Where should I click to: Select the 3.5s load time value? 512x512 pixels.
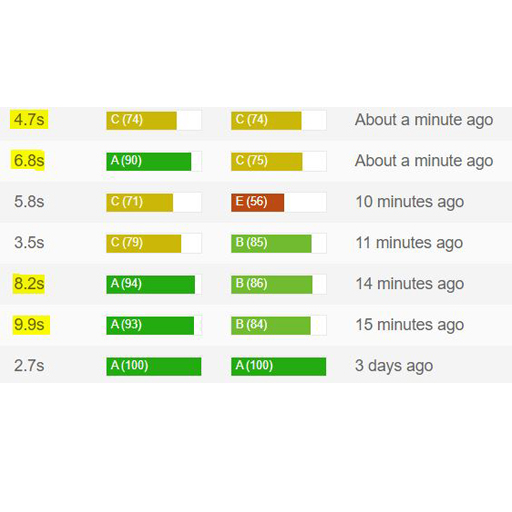29,243
